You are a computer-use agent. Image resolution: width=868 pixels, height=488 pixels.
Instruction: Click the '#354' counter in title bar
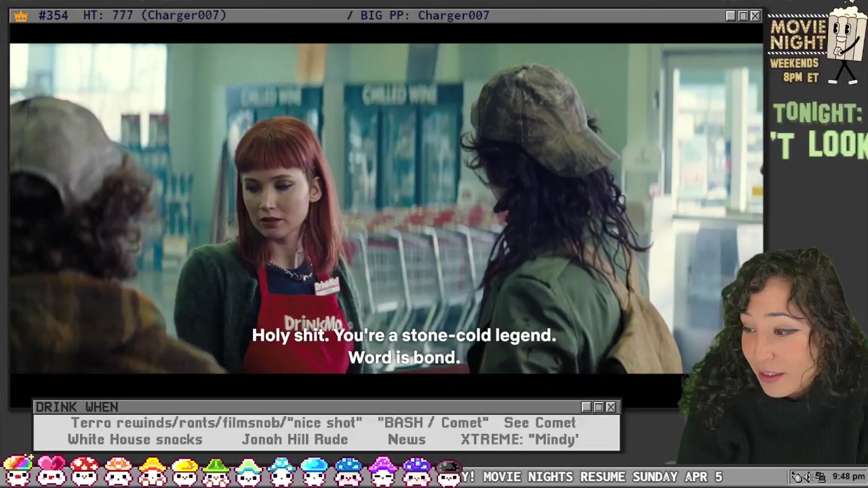coord(53,15)
